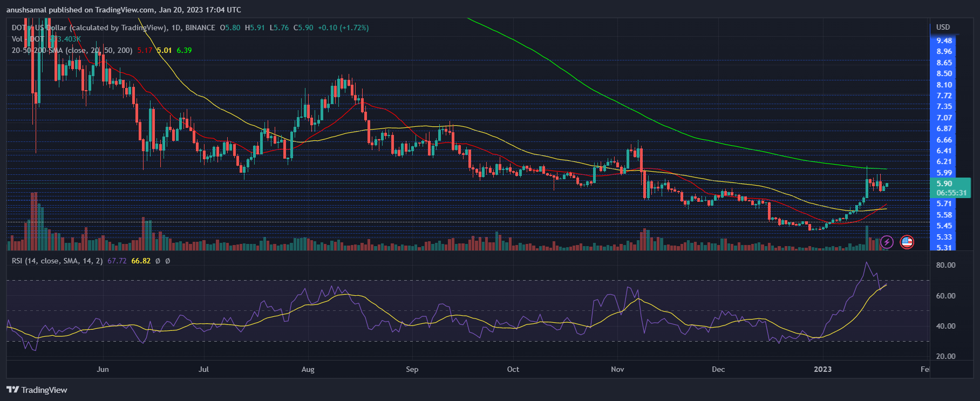Click the Aug label on the time axis
The height and width of the screenshot is (401, 980).
pyautogui.click(x=308, y=369)
